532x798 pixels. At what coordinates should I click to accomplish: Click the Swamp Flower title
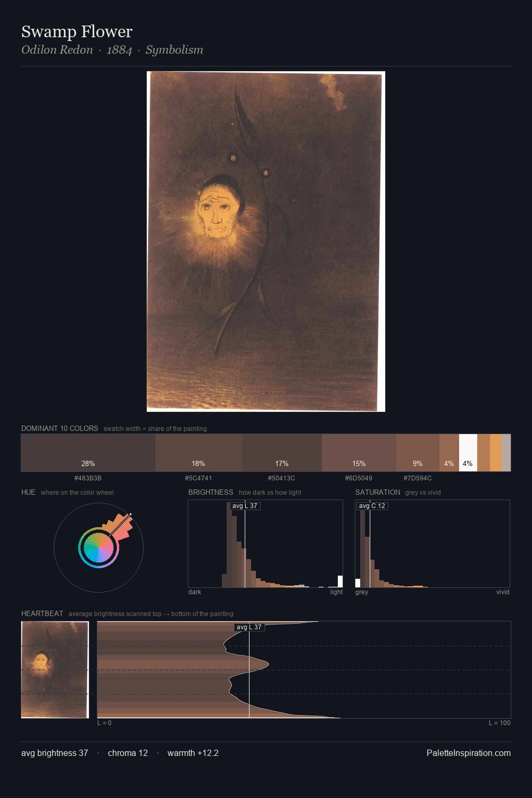point(77,31)
